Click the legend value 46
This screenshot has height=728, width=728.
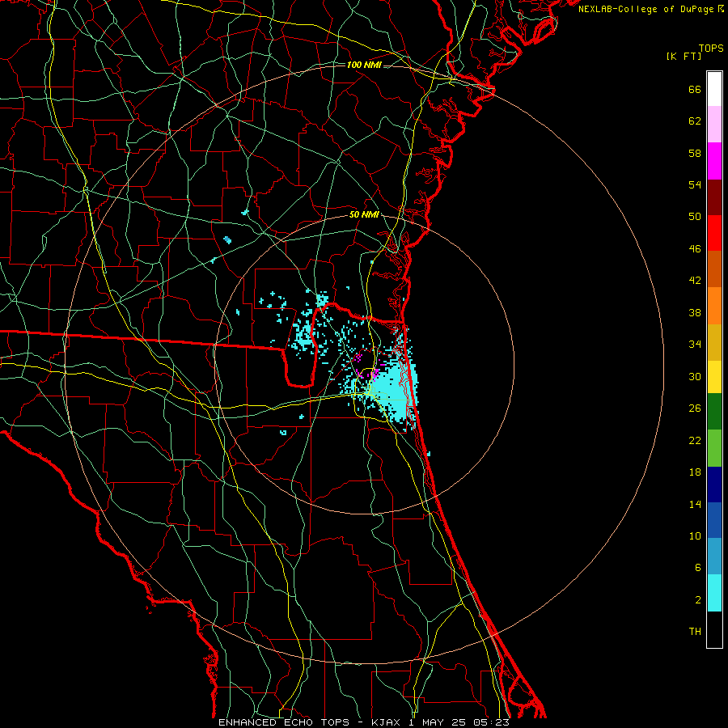coord(695,249)
